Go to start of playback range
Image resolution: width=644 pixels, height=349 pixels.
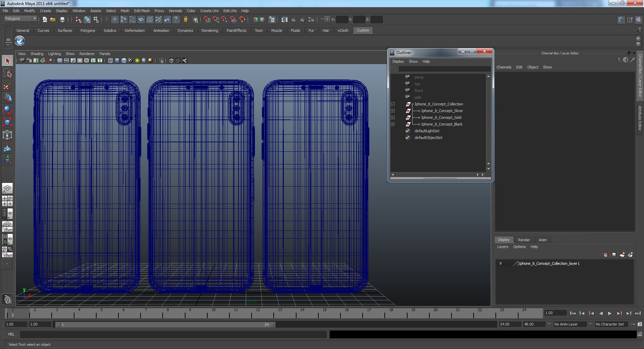(x=573, y=313)
